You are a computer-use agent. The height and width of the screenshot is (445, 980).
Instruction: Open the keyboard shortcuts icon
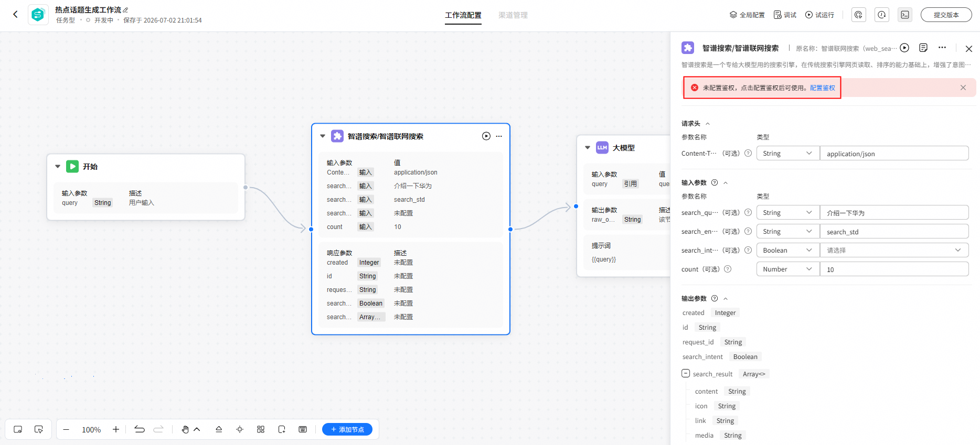[x=303, y=429]
